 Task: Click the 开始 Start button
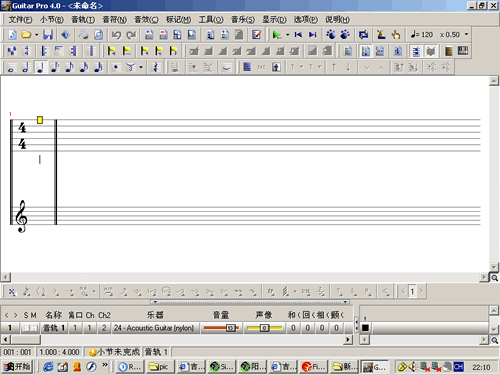pos(18,367)
